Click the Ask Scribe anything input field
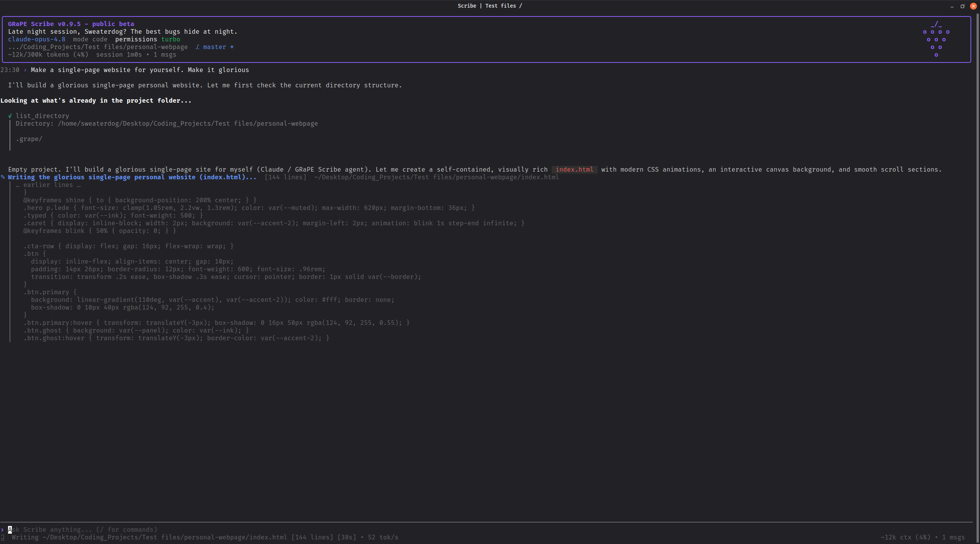 (x=486, y=529)
